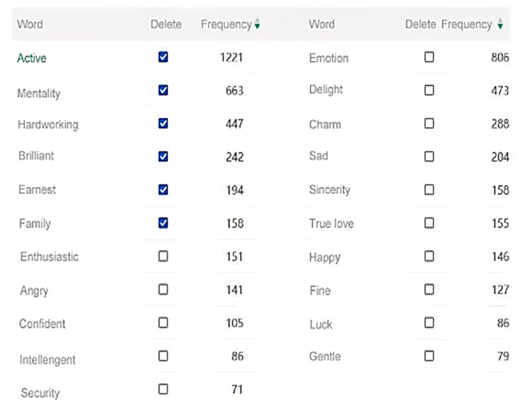Click the right table's Word header
The image size is (532, 419).
[x=322, y=24]
